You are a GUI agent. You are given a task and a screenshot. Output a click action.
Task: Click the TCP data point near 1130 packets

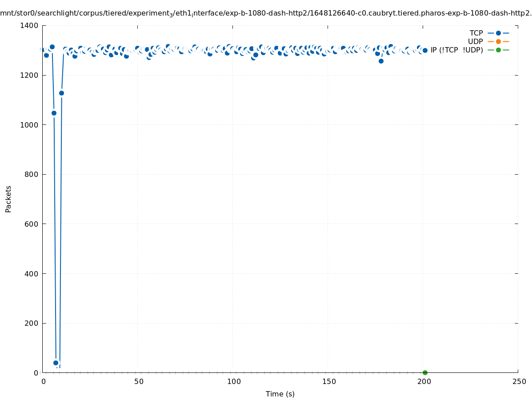click(61, 93)
